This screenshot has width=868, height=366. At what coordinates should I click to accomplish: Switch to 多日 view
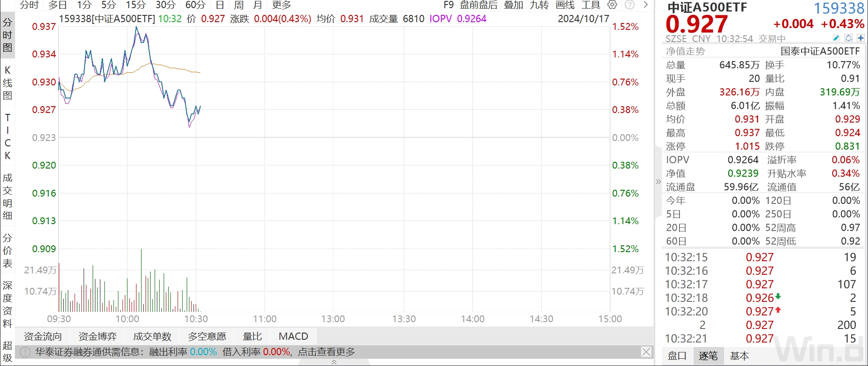[x=57, y=5]
